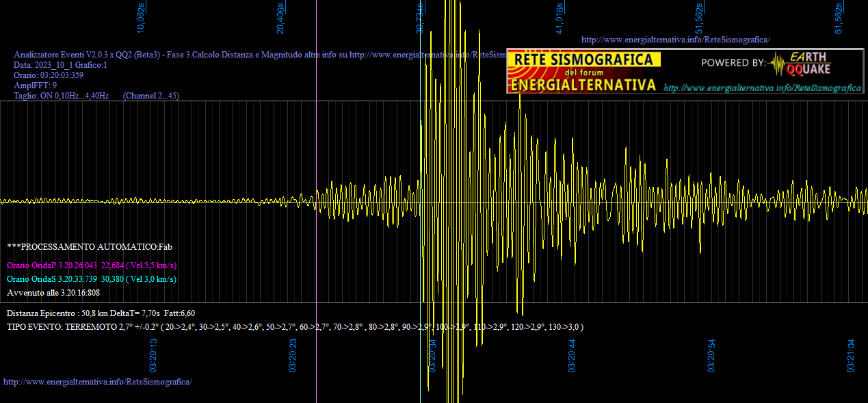868x403 pixels.
Task: Open the ReteSismografica URL above the logo banner
Action: pos(675,40)
